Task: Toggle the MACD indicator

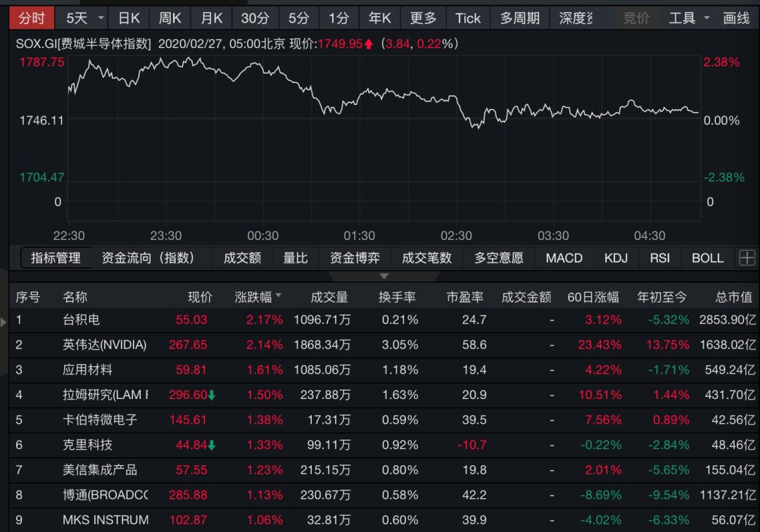Action: (564, 258)
